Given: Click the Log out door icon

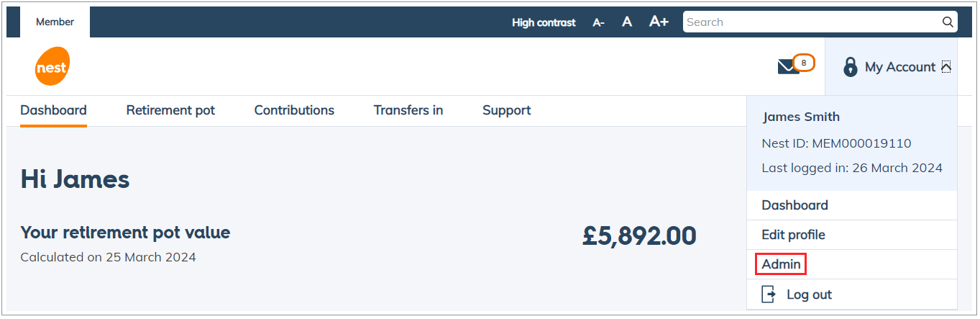Looking at the screenshot, I should (769, 295).
